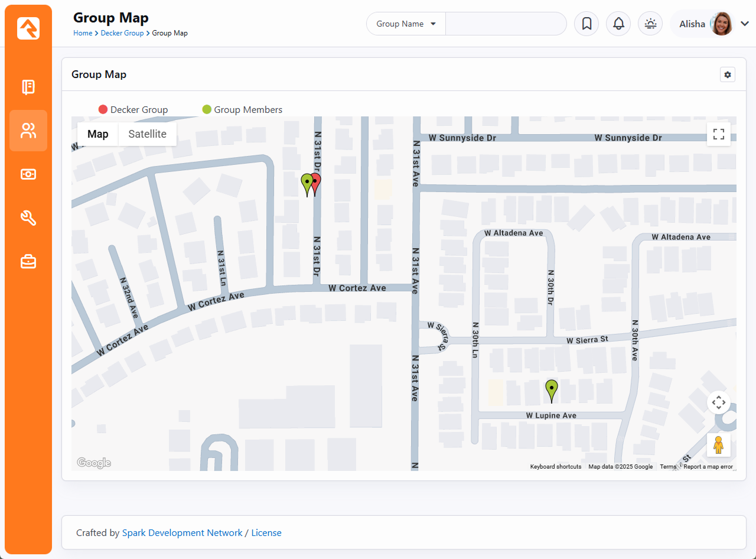Image resolution: width=756 pixels, height=559 pixels.
Task: Click the Rock logo icon in sidebar
Action: click(28, 28)
